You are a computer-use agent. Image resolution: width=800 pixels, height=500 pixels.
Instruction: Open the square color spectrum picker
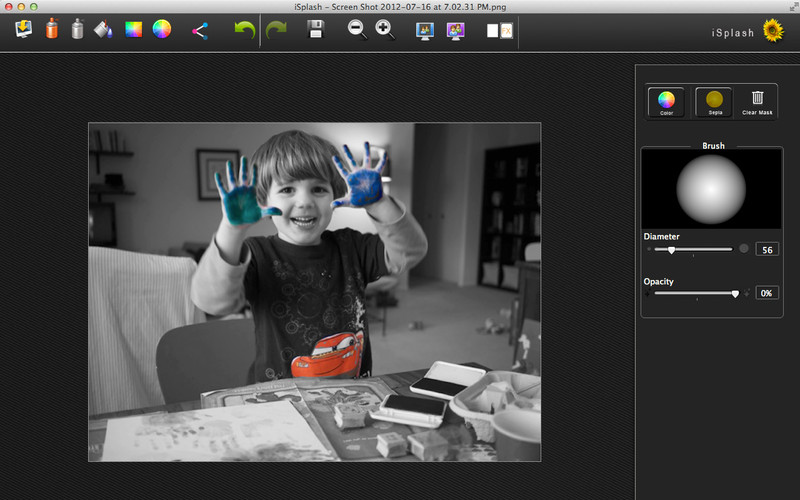point(134,29)
